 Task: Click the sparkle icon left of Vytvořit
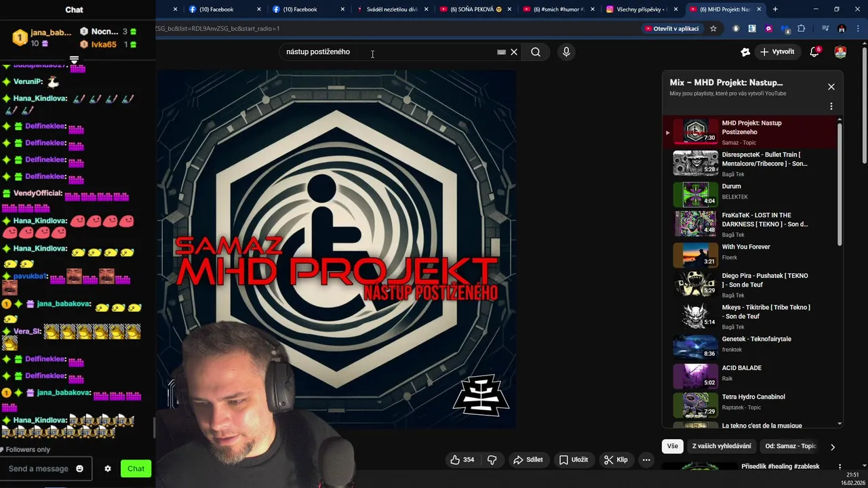coord(745,52)
